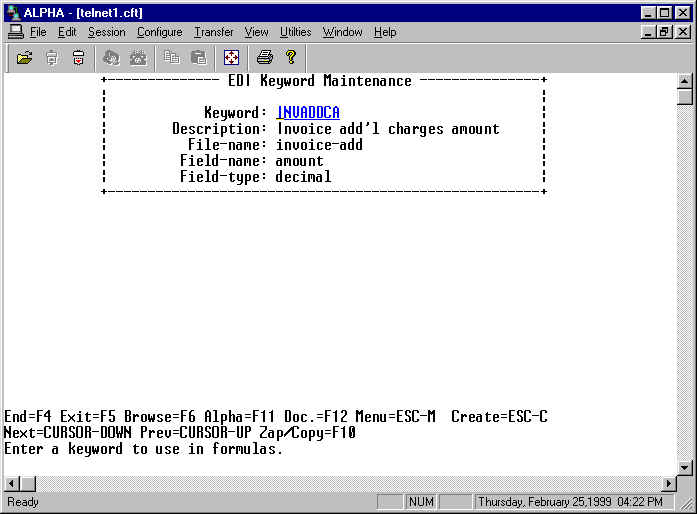The width and height of the screenshot is (697, 514).
Task: Click the connect session toolbar icon
Action: click(x=52, y=58)
